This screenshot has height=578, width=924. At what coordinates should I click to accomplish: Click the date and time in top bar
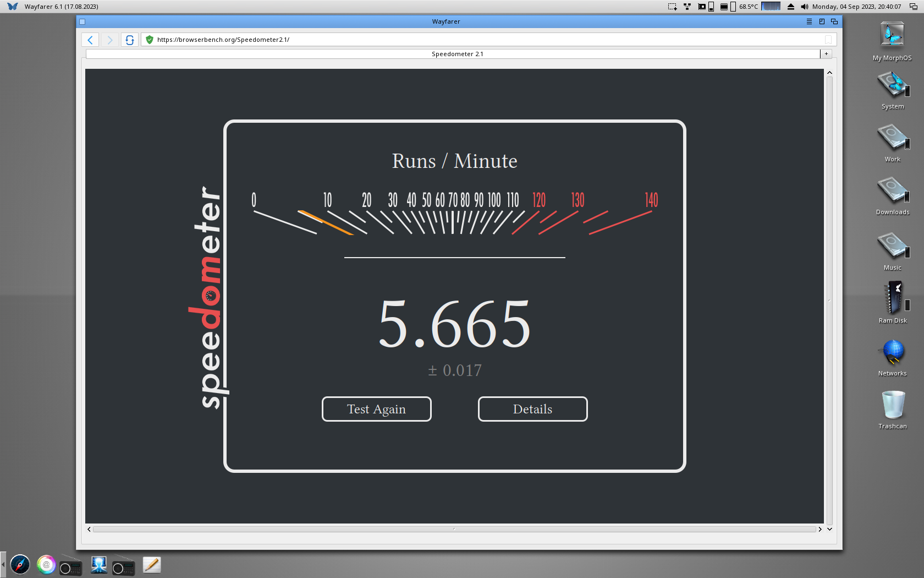(x=856, y=7)
